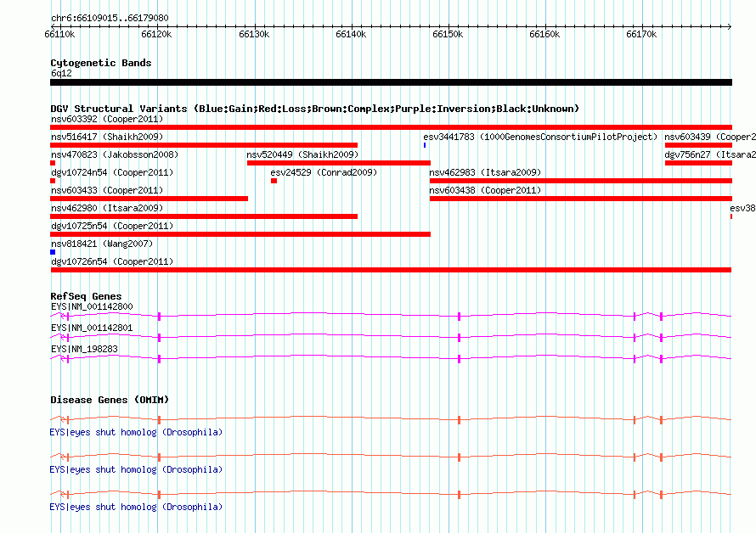Screen dimensions: 756x533
Task: Open nsv603433 (Cooper2011) variant label
Action: click(107, 190)
